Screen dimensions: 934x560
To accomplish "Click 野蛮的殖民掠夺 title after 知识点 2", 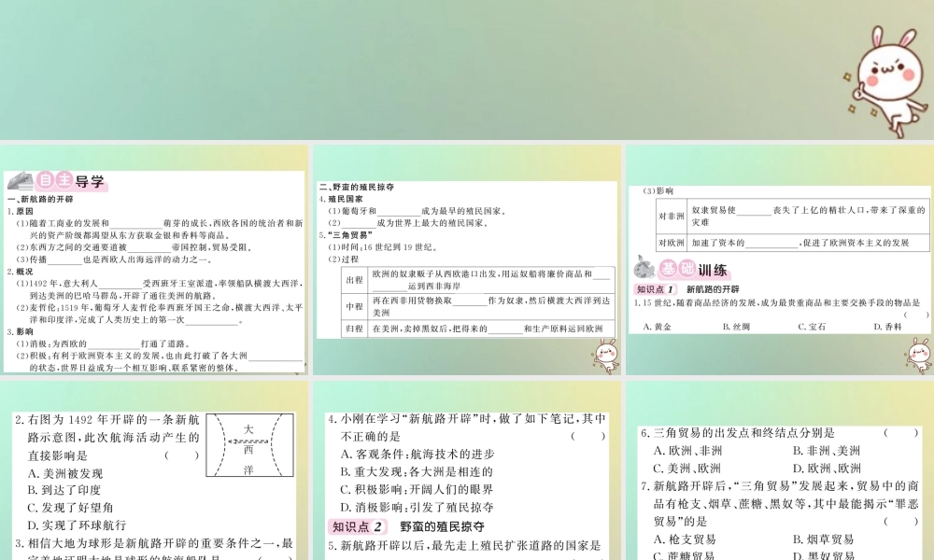I will pyautogui.click(x=442, y=526).
